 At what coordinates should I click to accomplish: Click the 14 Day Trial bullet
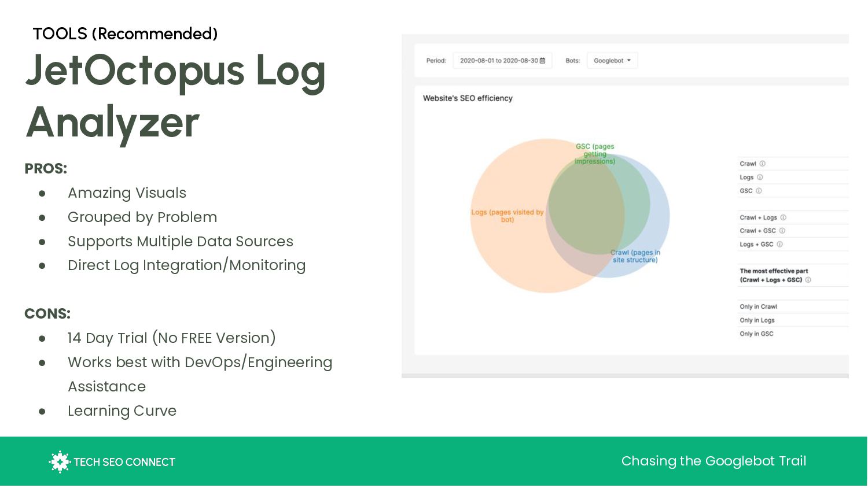pos(171,338)
